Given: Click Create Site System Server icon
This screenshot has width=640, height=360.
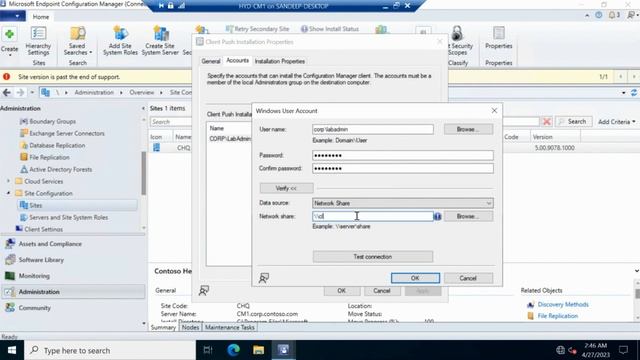Looking at the screenshot, I should tap(160, 41).
